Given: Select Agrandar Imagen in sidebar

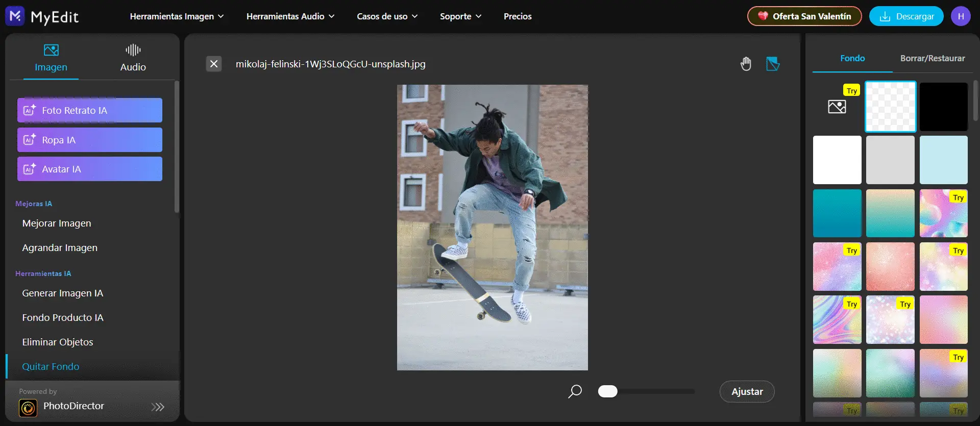Looking at the screenshot, I should point(60,247).
